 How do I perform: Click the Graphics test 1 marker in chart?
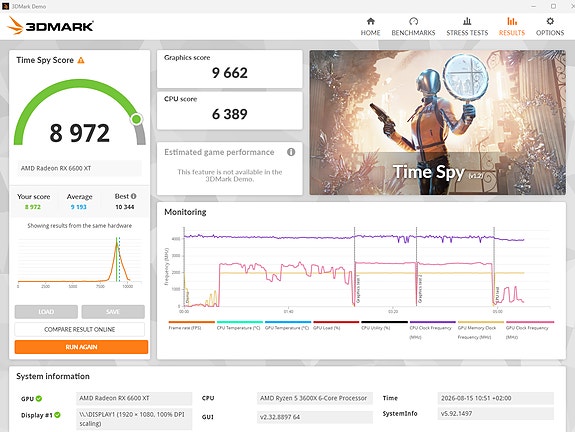tap(358, 290)
